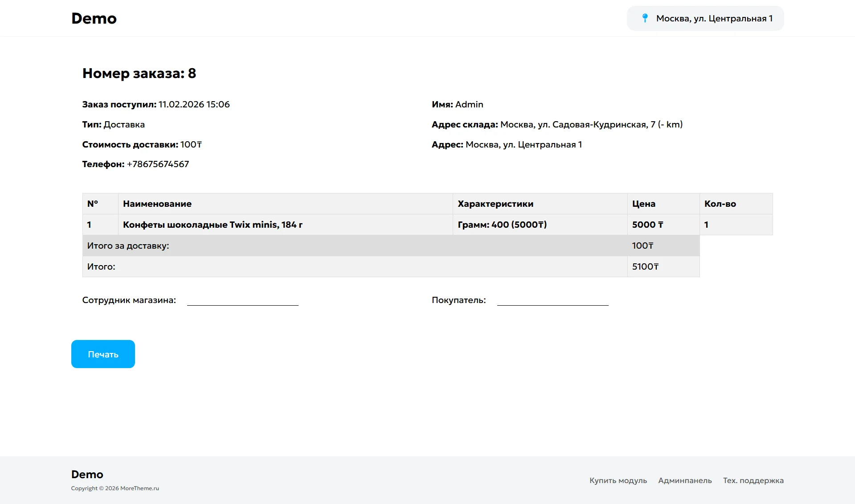The height and width of the screenshot is (504, 855).
Task: Click the phone number +78675674567
Action: click(x=158, y=164)
